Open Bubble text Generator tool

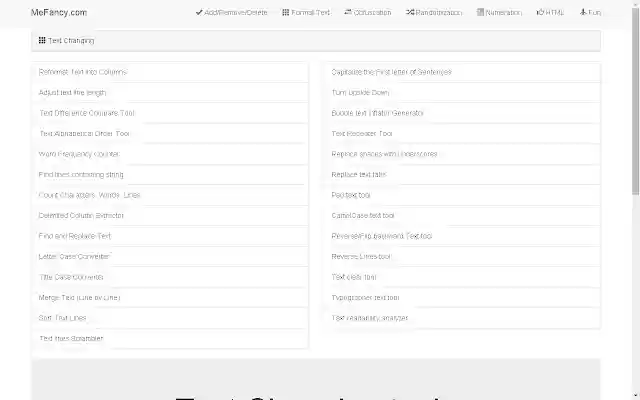coord(377,113)
